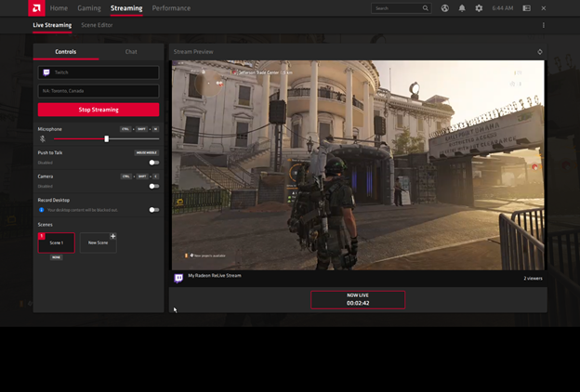
Task: Click the search magnifier icon
Action: point(426,8)
